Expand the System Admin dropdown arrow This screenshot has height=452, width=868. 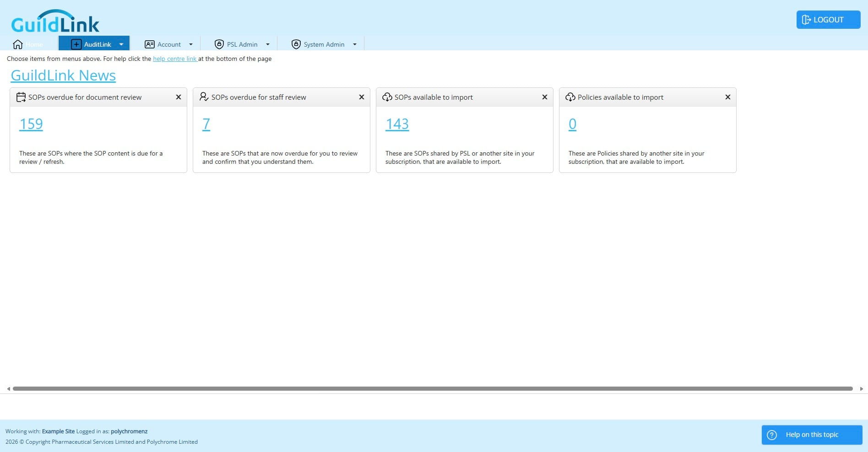point(355,44)
